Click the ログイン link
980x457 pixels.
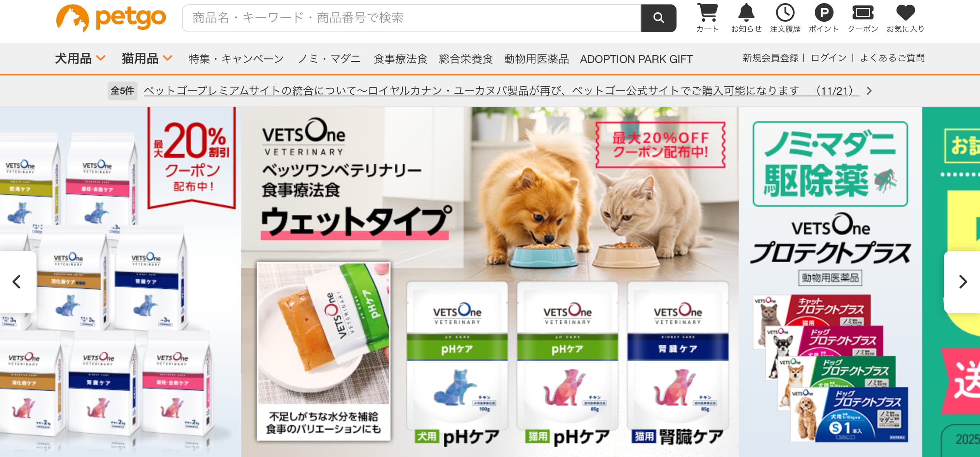coord(828,58)
